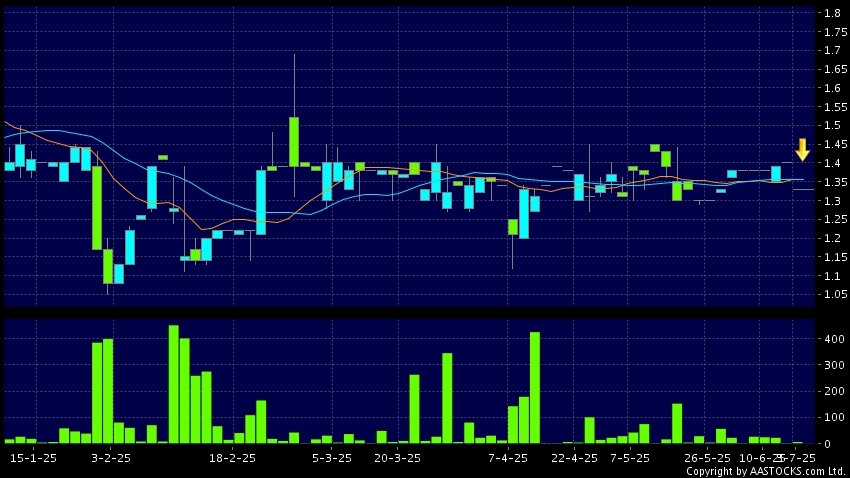The width and height of the screenshot is (850, 478).
Task: Click the 1.05 price axis label
Action: tap(835, 294)
